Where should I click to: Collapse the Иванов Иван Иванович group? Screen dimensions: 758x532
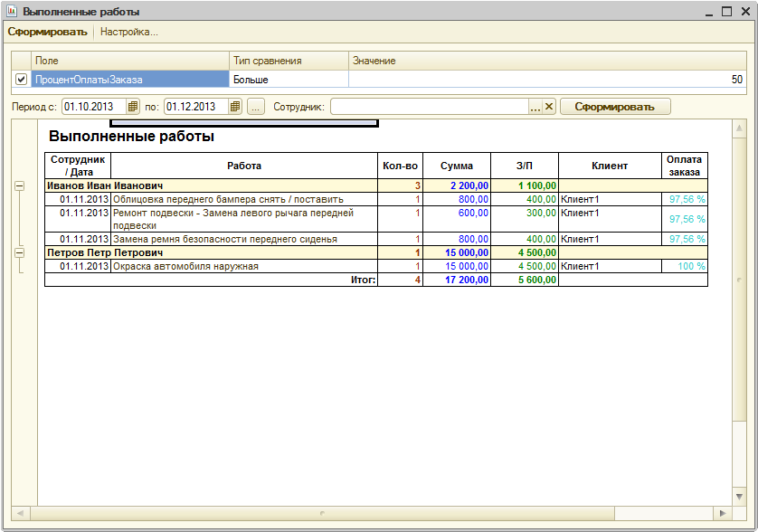pyautogui.click(x=19, y=185)
